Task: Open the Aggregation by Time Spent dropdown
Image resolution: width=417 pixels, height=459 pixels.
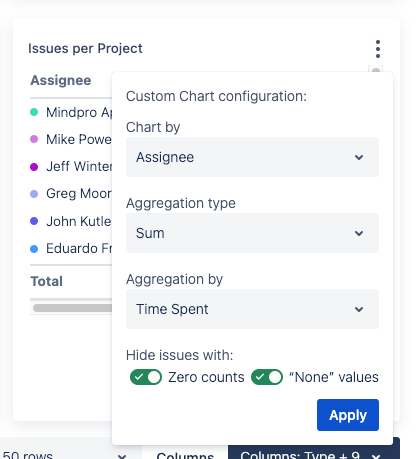Action: pyautogui.click(x=252, y=309)
